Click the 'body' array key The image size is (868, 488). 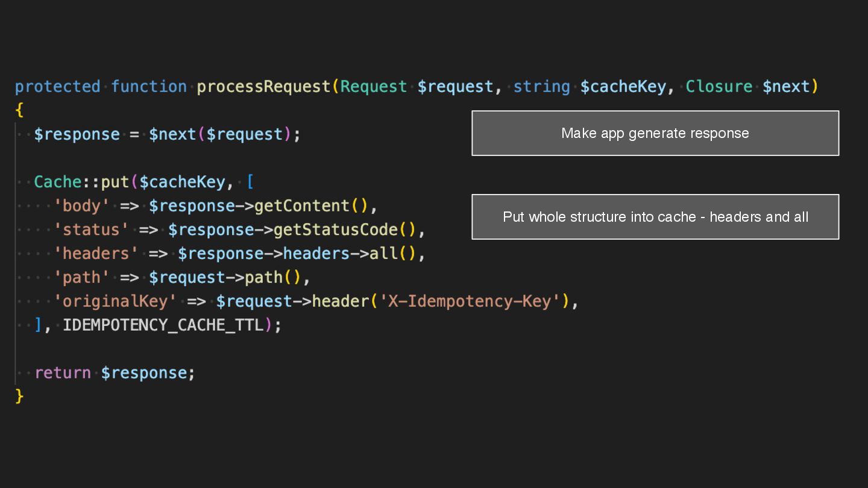pyautogui.click(x=82, y=206)
